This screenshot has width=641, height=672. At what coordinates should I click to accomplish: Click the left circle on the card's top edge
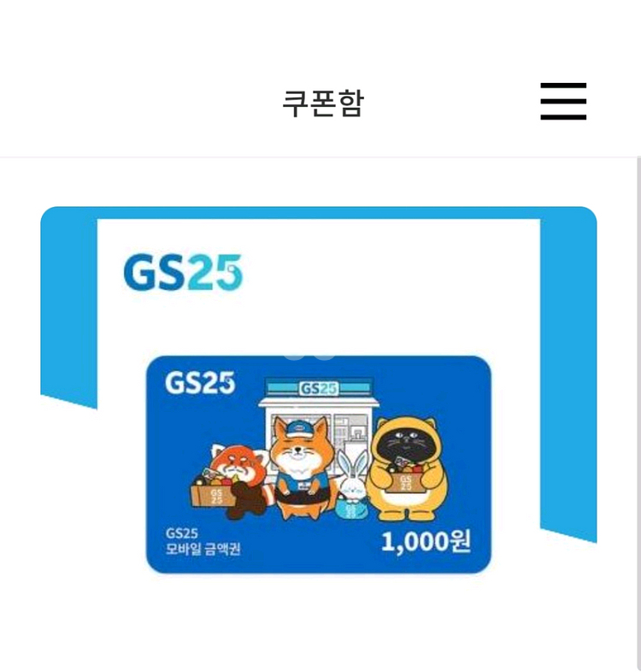pos(295,357)
